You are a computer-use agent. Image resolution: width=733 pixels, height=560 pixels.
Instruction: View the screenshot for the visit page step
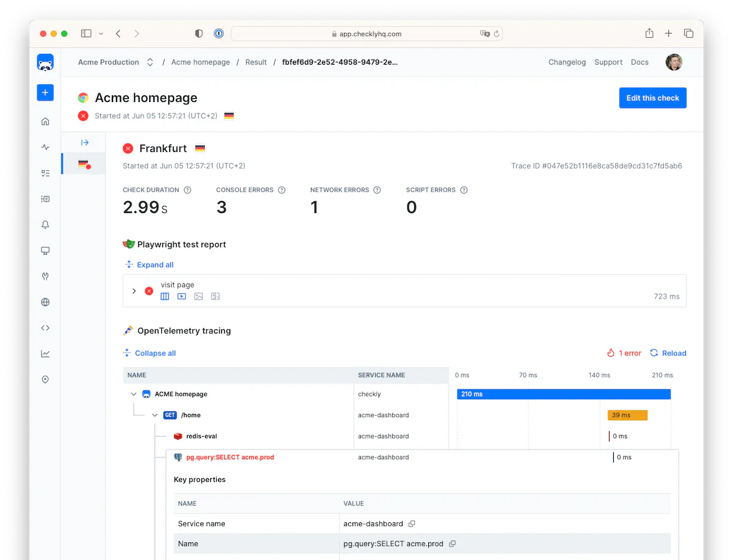point(199,296)
